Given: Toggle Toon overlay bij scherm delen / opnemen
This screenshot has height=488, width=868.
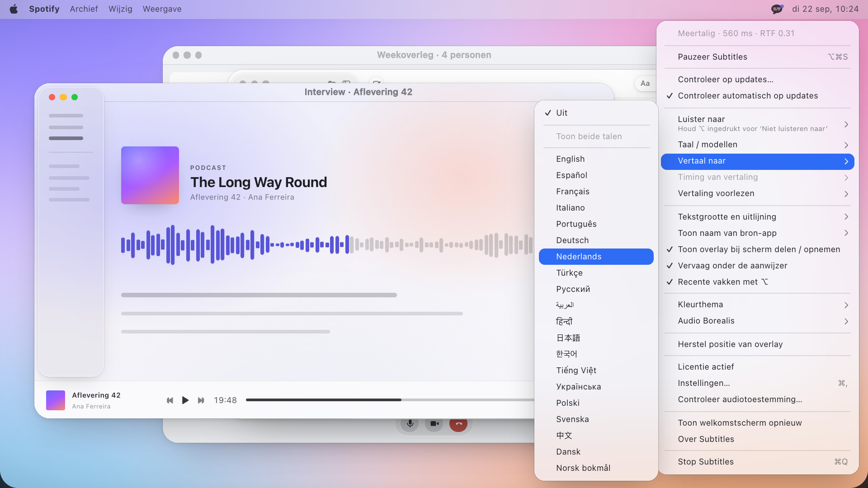Looking at the screenshot, I should (758, 249).
